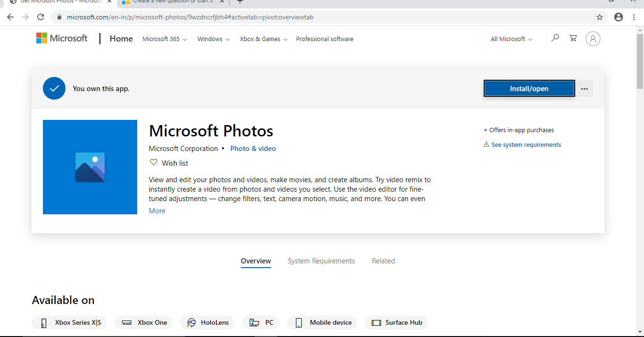Add Microsoft Photos to Wish list

(168, 162)
